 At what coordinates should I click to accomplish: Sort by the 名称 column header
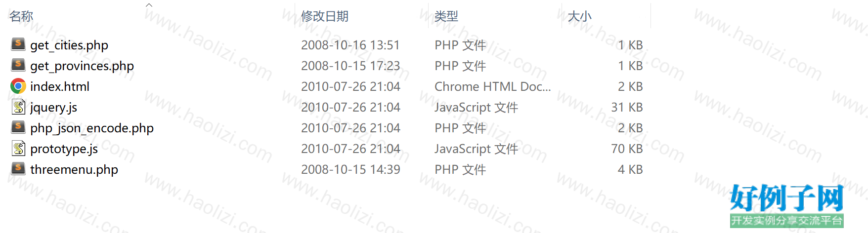point(21,16)
